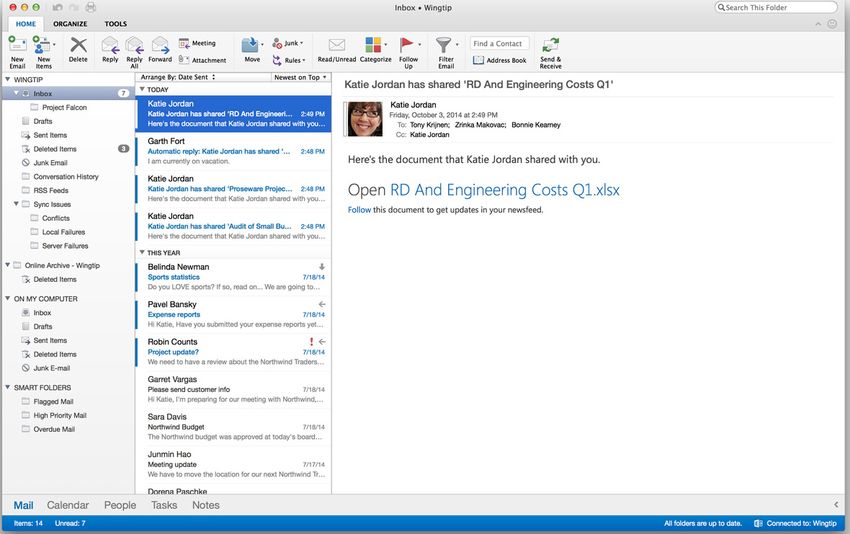Open Rules in the ribbon
Image resolution: width=850 pixels, height=534 pixels.
click(x=288, y=60)
